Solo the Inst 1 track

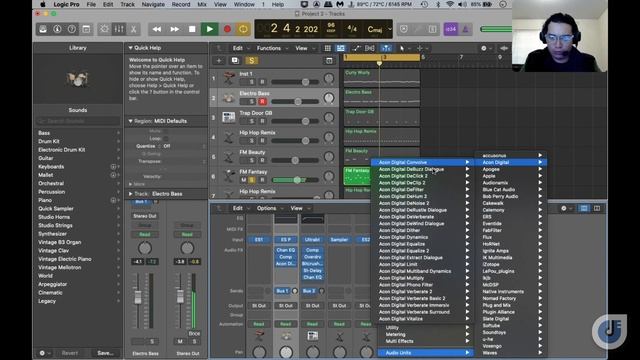[x=252, y=82]
